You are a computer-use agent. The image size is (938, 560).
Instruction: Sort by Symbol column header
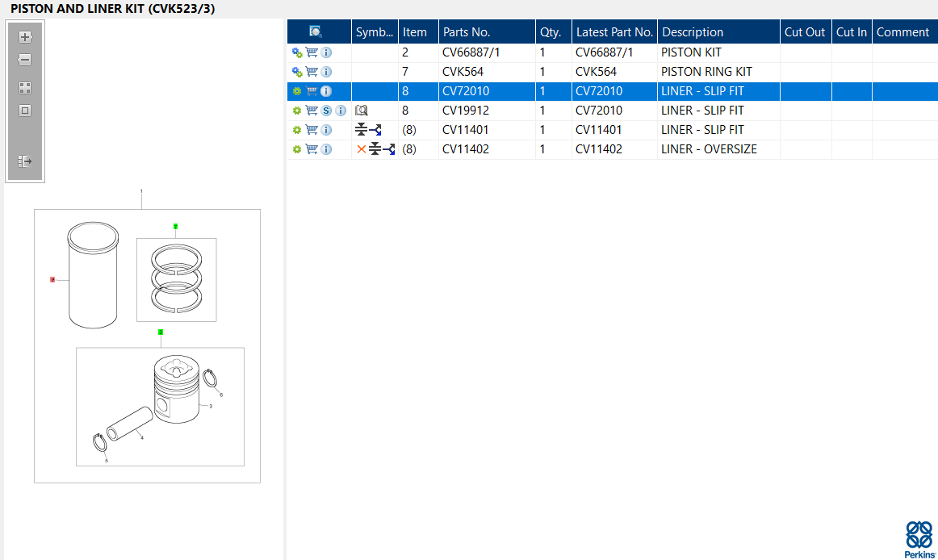tap(375, 31)
